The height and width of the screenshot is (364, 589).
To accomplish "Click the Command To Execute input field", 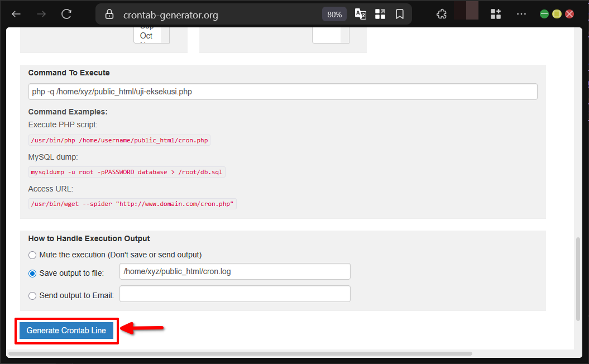I will coord(282,92).
